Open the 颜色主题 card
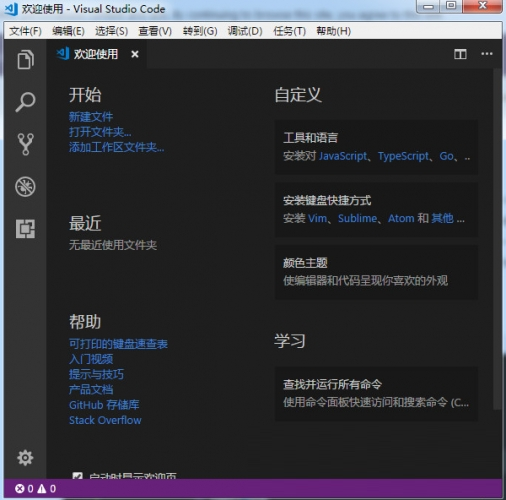The width and height of the screenshot is (506, 500). tap(376, 272)
